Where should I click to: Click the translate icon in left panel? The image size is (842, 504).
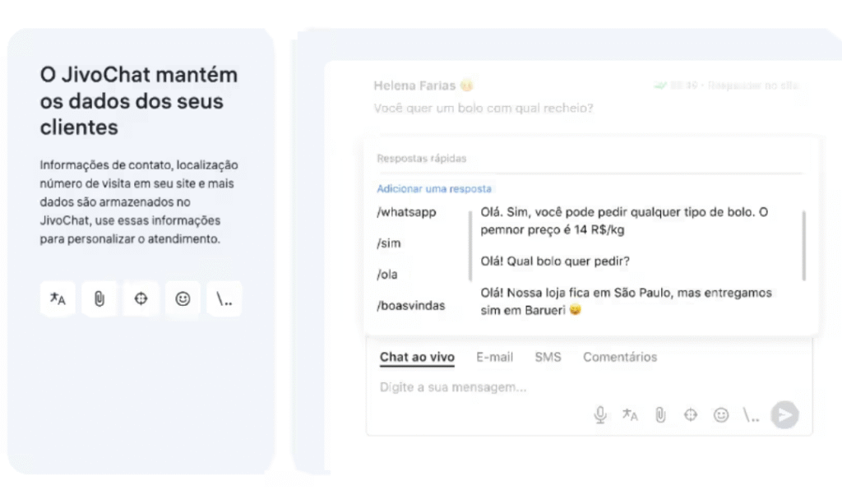(x=58, y=298)
